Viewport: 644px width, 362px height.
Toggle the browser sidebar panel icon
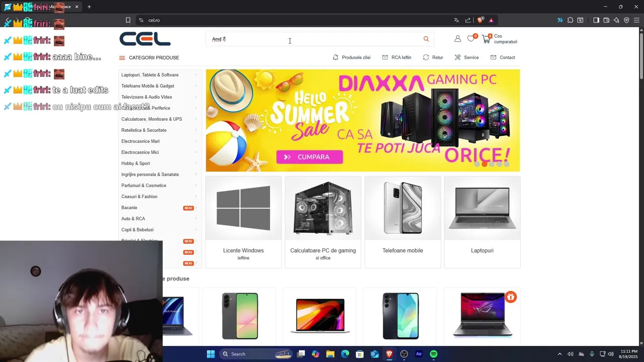pyautogui.click(x=596, y=20)
